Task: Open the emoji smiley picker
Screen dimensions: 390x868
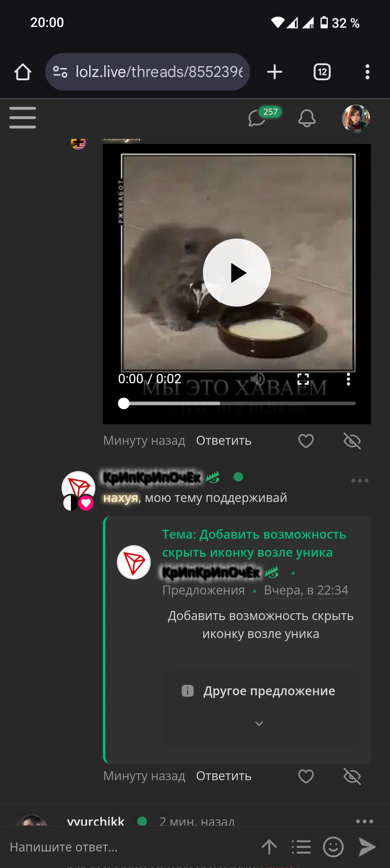Action: 333,847
